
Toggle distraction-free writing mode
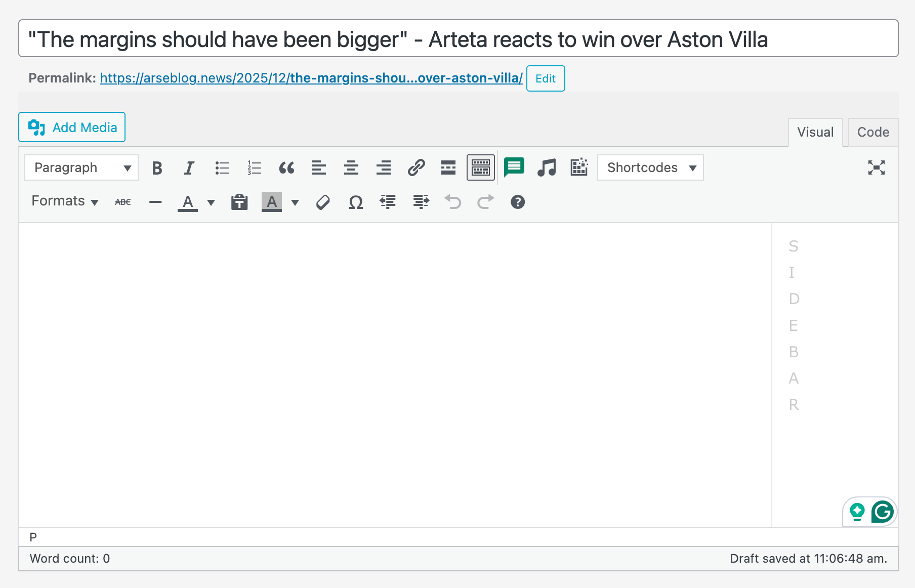(x=876, y=167)
